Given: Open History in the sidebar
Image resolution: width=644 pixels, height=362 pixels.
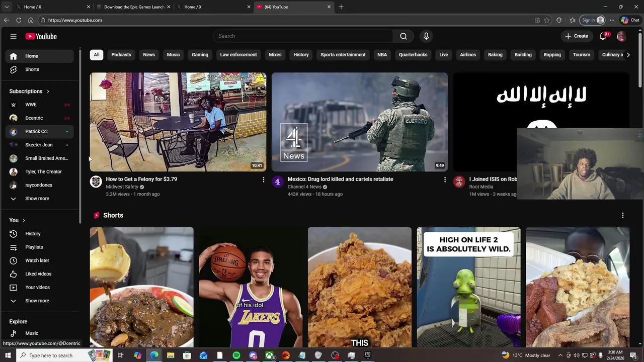Looking at the screenshot, I should [40, 234].
